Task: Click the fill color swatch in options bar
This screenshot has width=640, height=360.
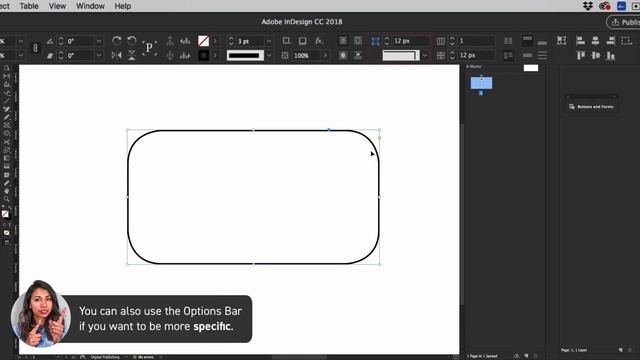Action: click(x=203, y=41)
